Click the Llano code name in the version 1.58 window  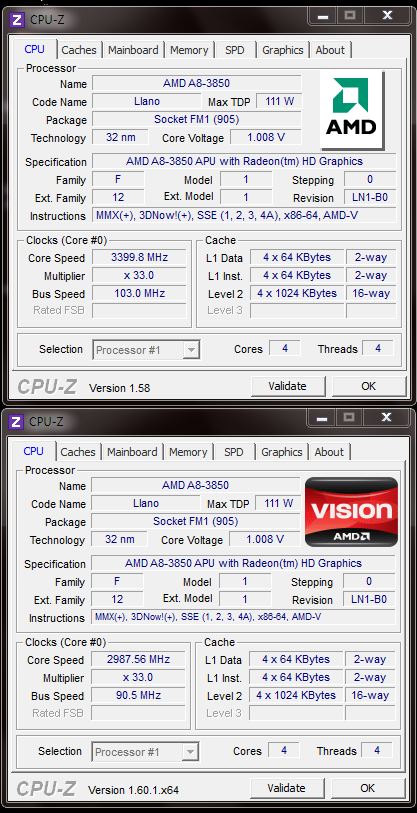(x=146, y=101)
